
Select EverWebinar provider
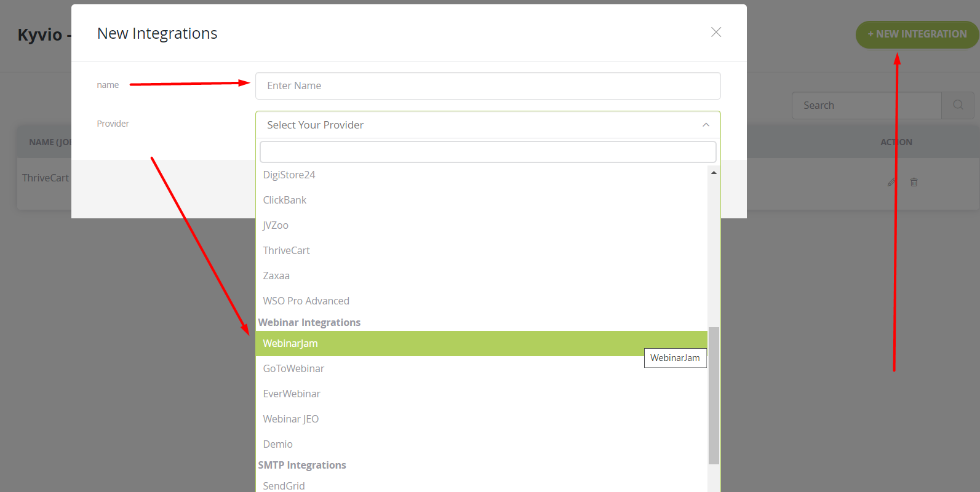pyautogui.click(x=482, y=394)
